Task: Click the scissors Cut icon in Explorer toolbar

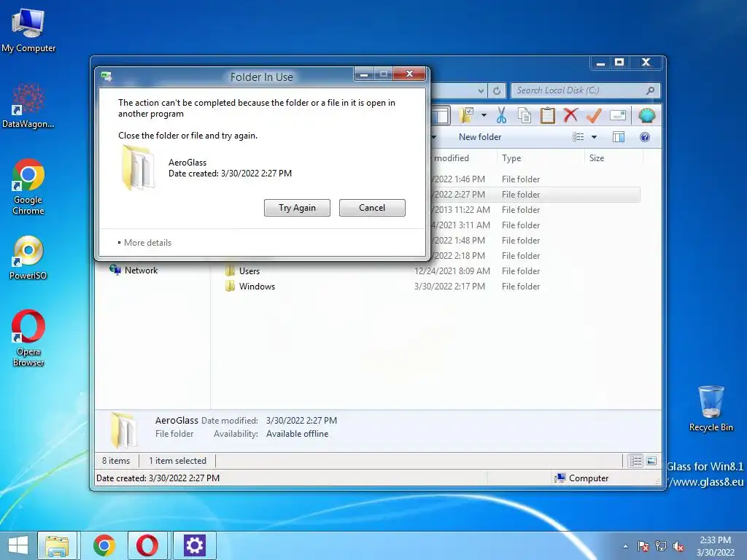Action: click(501, 115)
